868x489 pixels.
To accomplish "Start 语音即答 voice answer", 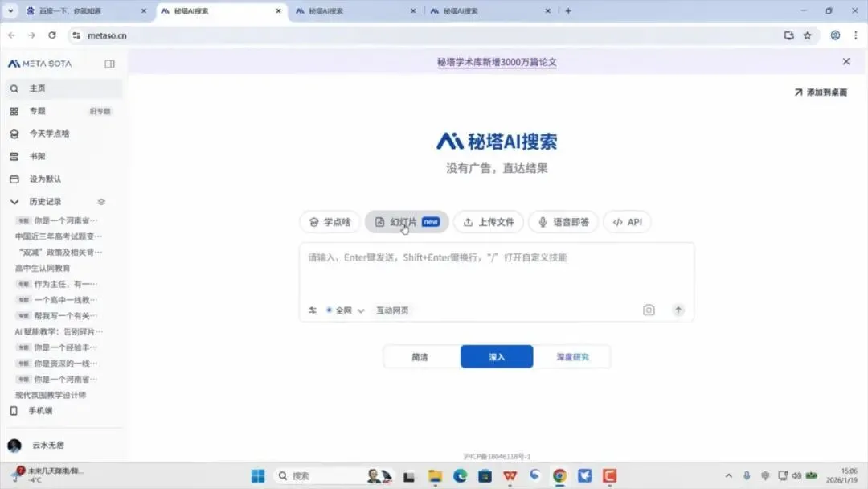I will pyautogui.click(x=563, y=222).
